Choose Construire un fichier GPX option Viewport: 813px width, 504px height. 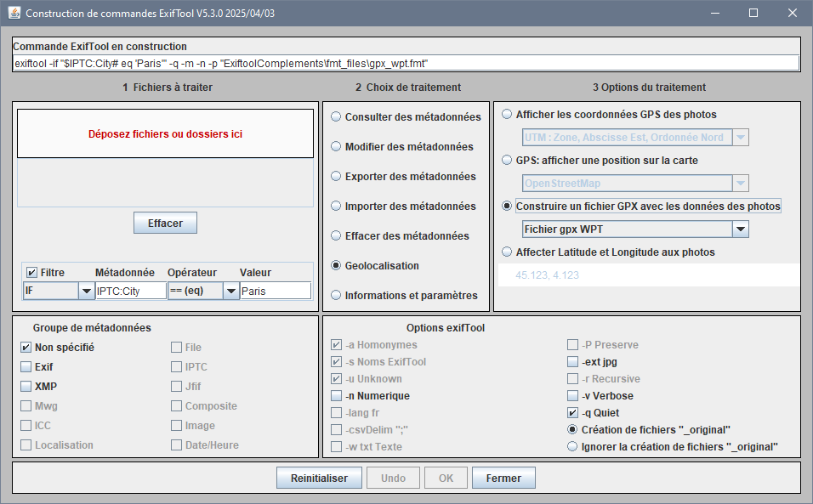point(507,207)
